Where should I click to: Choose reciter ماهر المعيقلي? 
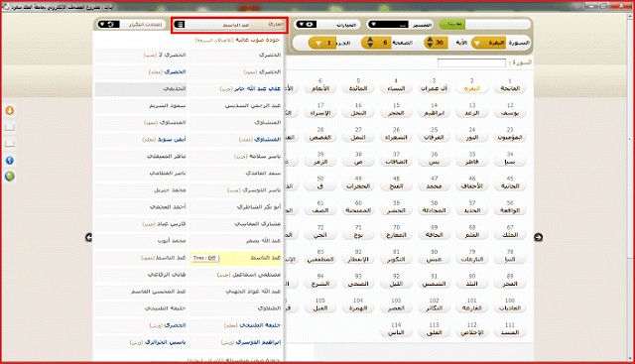pyautogui.click(x=140, y=157)
